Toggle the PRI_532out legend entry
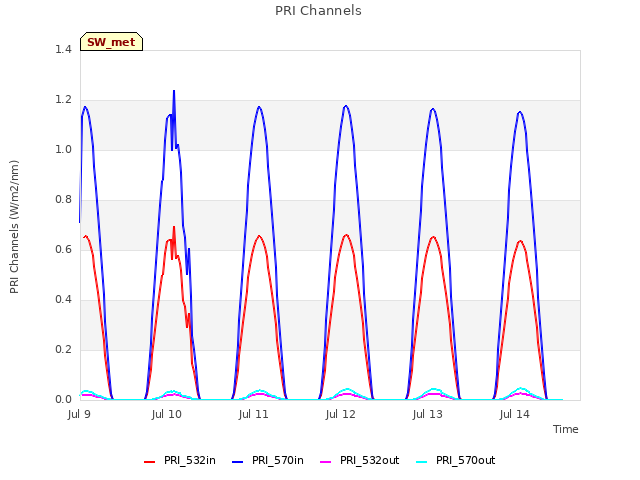 tap(360, 460)
